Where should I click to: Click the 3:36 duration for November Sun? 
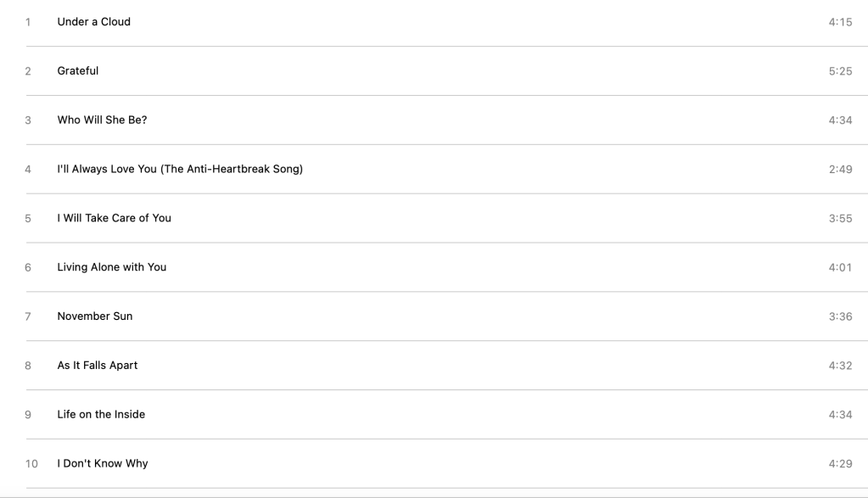click(840, 317)
